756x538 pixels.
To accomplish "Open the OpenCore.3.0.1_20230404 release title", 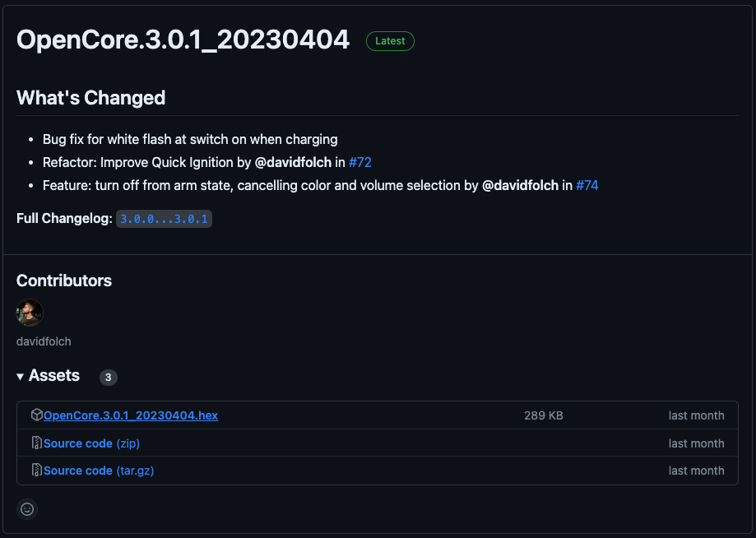I will click(183, 40).
